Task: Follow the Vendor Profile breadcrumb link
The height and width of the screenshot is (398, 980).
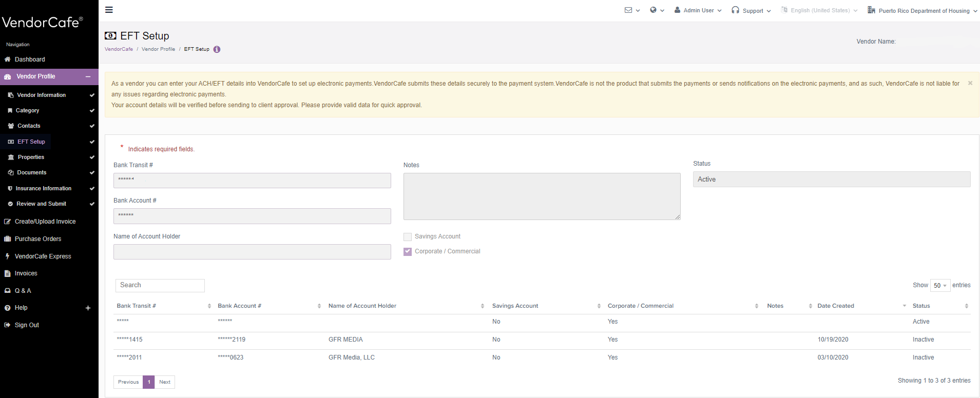Action: [158, 49]
